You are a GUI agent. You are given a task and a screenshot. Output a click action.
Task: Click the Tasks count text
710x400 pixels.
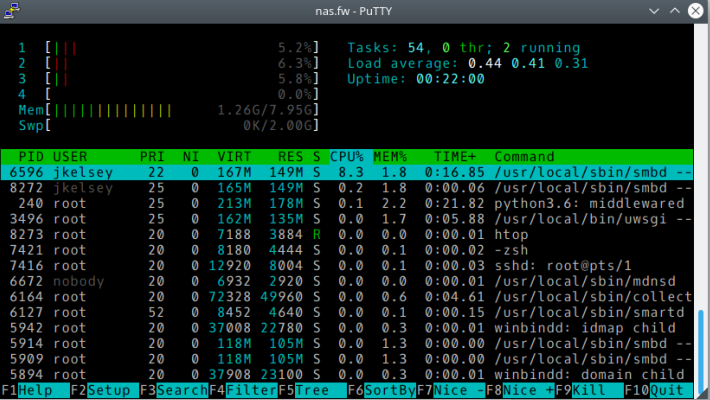464,48
